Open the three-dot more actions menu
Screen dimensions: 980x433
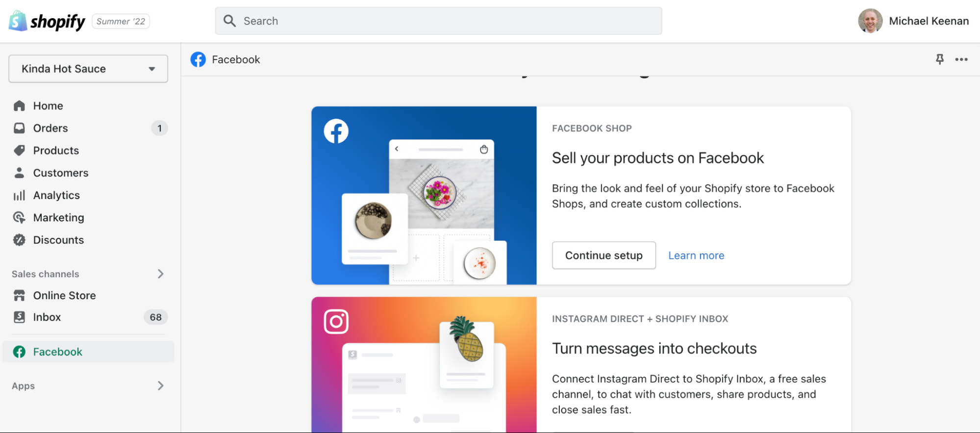point(961,59)
